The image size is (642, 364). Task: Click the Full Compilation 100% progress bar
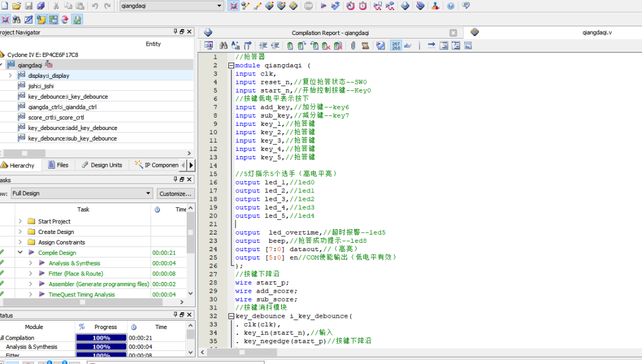click(101, 338)
